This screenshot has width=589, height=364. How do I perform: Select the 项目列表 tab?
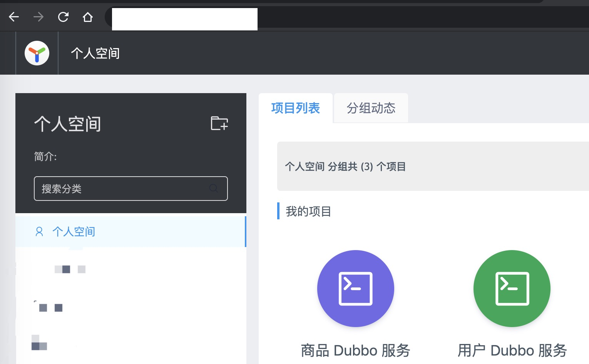[x=295, y=108]
